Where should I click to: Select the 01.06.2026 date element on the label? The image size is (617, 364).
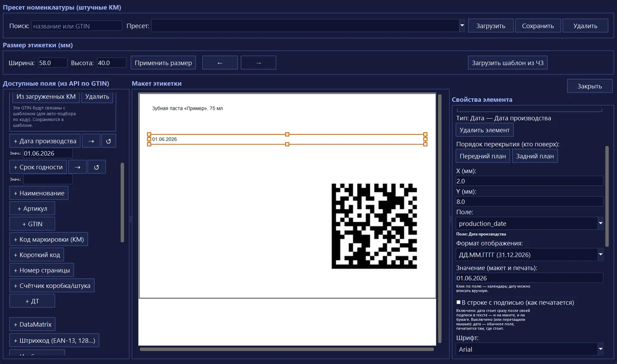click(x=287, y=139)
